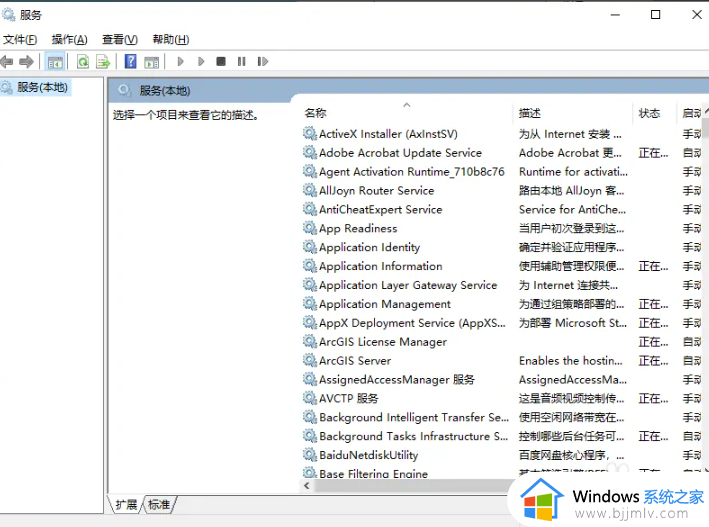This screenshot has height=527, width=709.
Task: Select AssignedAccessManager 服务 row
Action: click(x=501, y=380)
